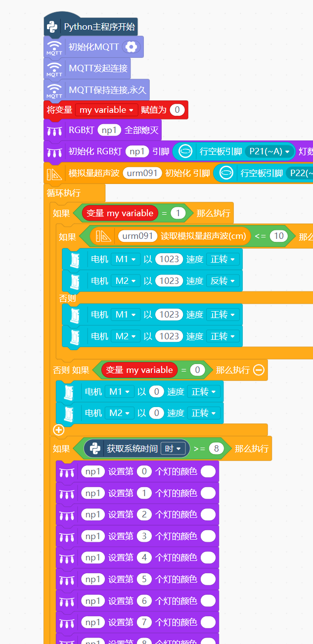Image resolution: width=313 pixels, height=644 pixels.
Task: Click the board pin icon beside P21(~A)
Action: click(x=185, y=151)
